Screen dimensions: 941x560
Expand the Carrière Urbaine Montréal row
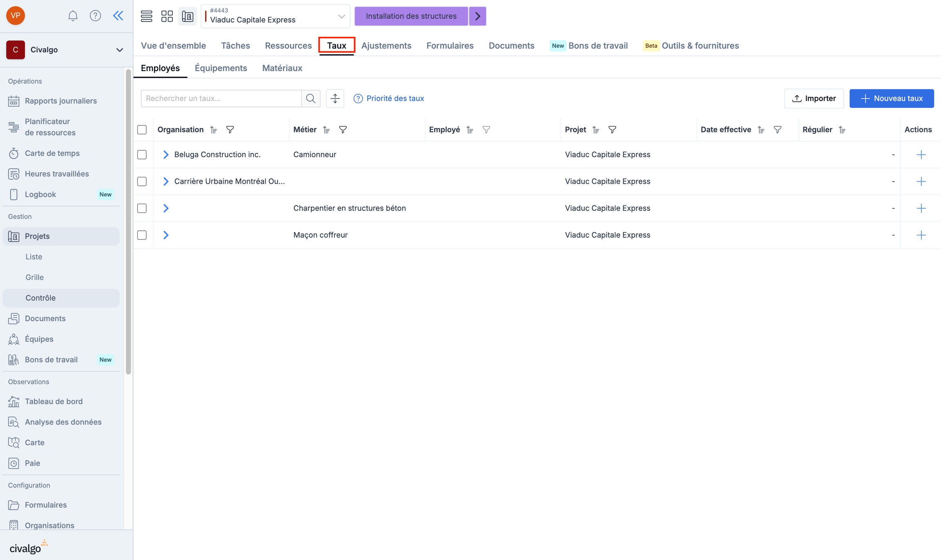pos(166,181)
